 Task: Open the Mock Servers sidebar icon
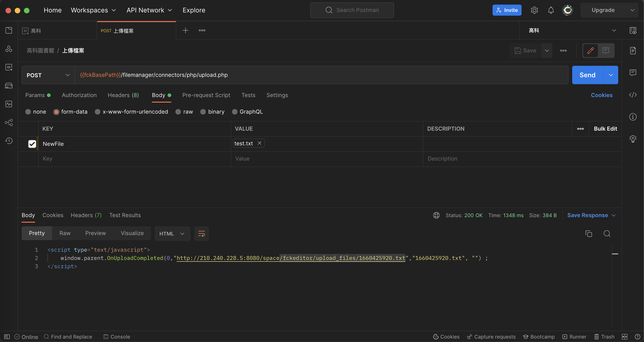[x=9, y=86]
